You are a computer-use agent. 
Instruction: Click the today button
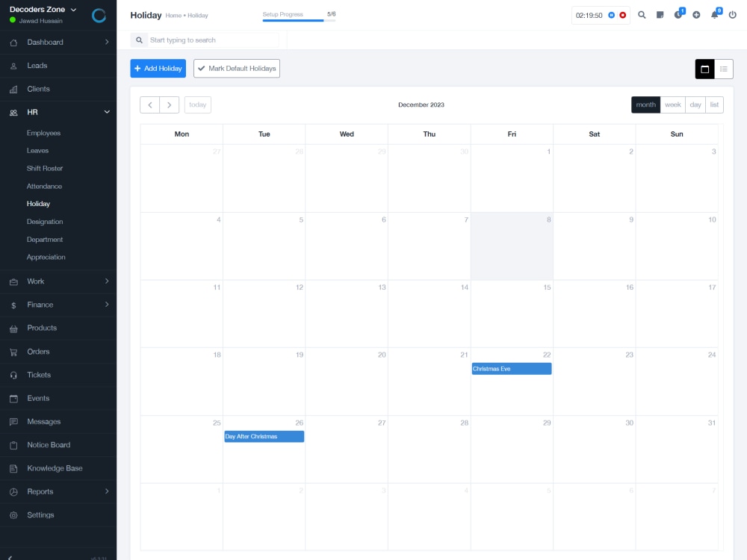pos(198,105)
